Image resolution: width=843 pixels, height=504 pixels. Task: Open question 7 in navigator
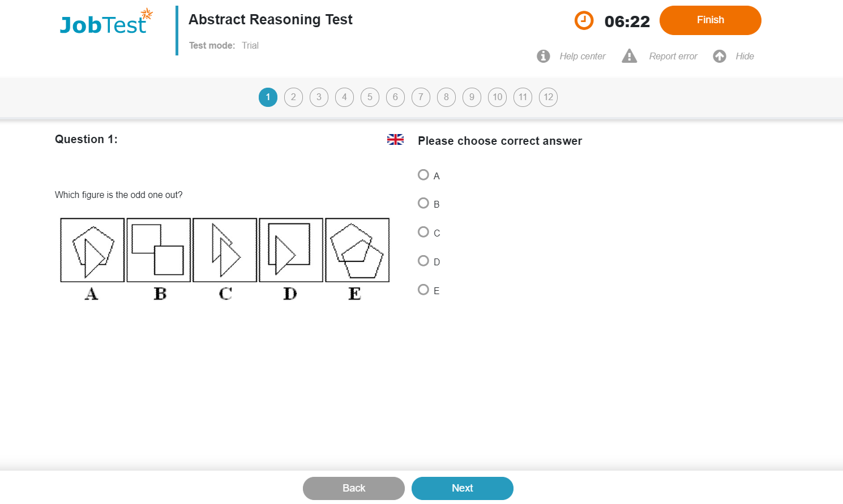(421, 97)
